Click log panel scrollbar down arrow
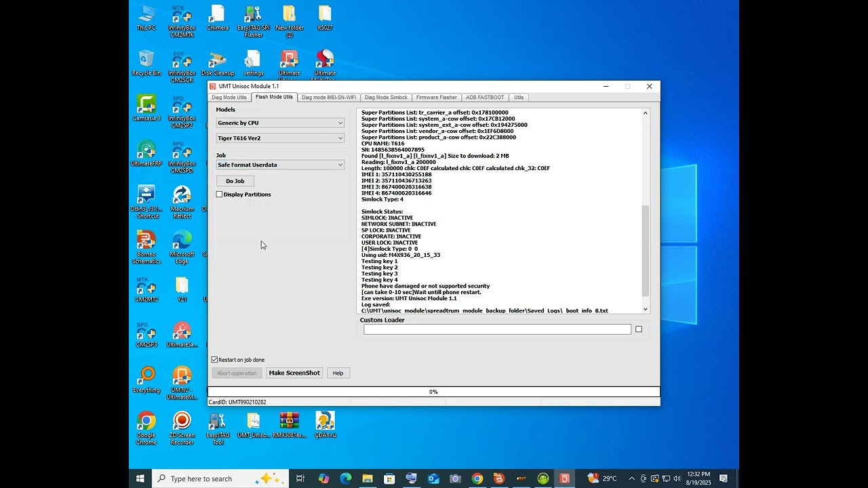868x488 pixels. [x=645, y=309]
